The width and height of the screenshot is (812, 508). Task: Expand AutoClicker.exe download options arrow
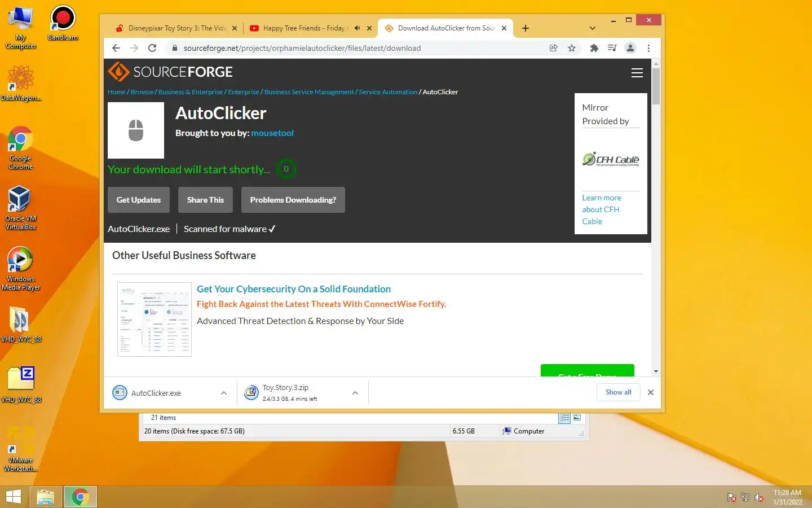point(224,393)
